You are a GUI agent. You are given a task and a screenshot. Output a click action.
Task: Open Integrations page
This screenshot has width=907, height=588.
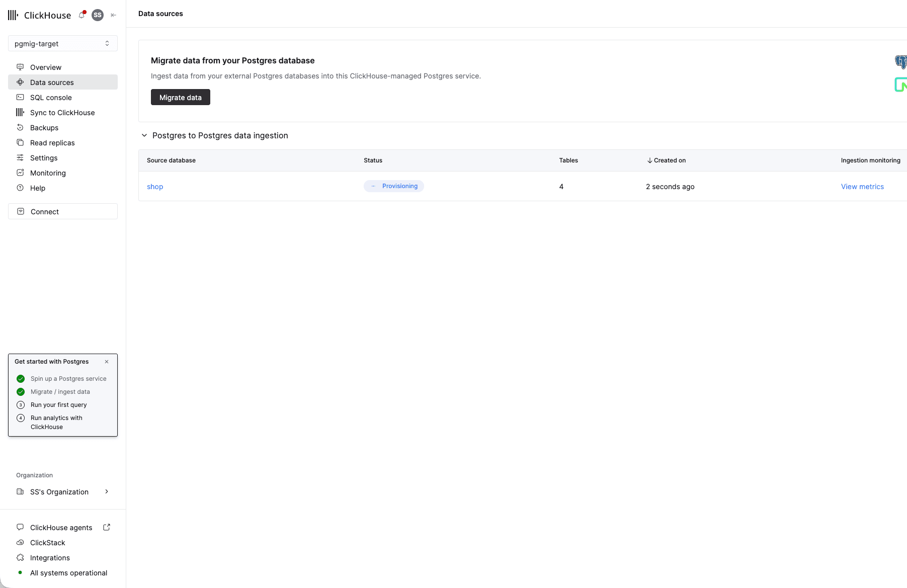coord(50,557)
